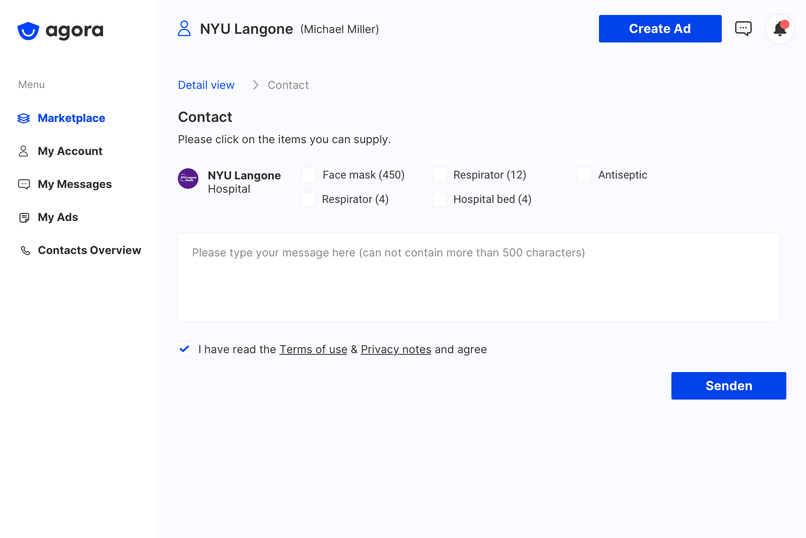The image size is (806, 538).
Task: Click the user profile icon beside NYU Langone
Action: (184, 28)
